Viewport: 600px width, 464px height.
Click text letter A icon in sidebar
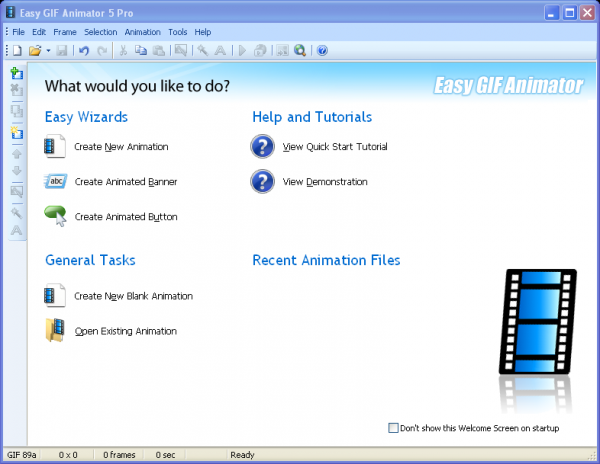click(x=16, y=230)
